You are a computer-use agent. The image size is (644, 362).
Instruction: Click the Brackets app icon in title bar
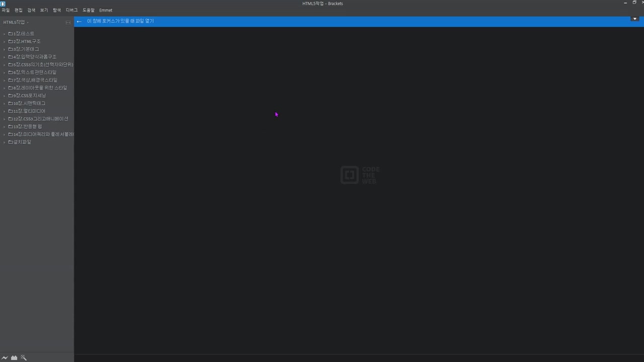click(x=3, y=4)
